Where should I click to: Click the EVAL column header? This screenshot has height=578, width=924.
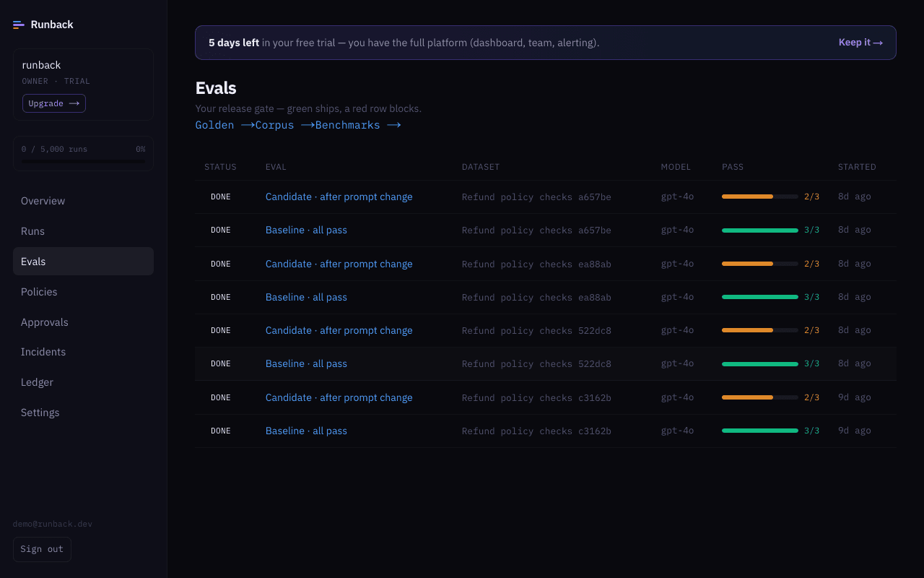[x=276, y=167]
